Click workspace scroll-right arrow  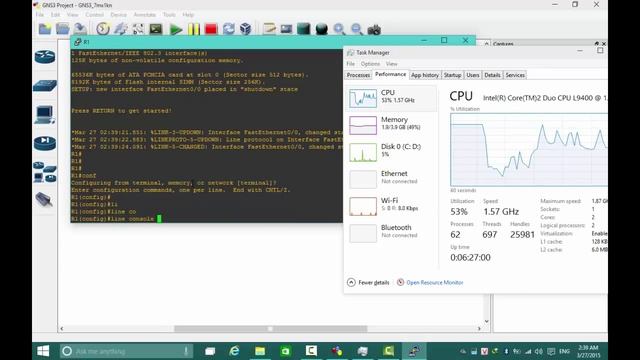pyautogui.click(x=479, y=329)
